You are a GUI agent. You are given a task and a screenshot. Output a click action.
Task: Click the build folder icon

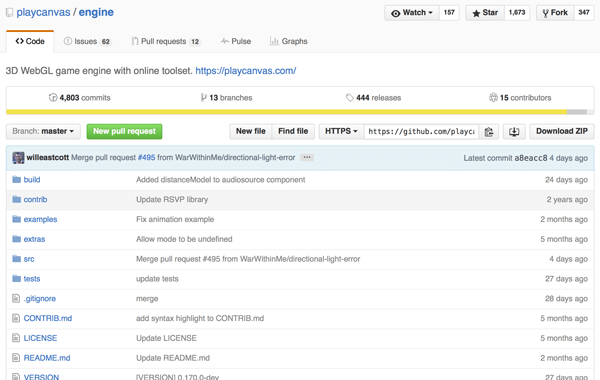point(16,179)
